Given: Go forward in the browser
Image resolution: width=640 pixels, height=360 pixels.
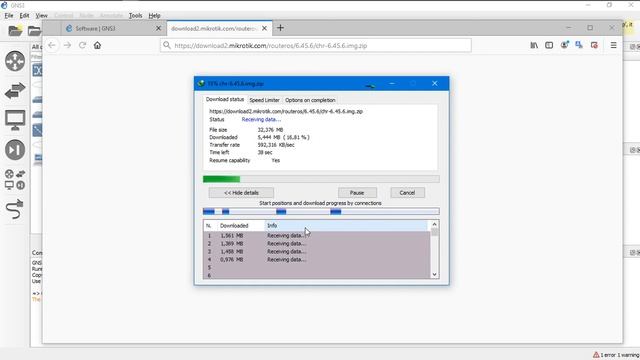Looking at the screenshot, I should tap(67, 45).
